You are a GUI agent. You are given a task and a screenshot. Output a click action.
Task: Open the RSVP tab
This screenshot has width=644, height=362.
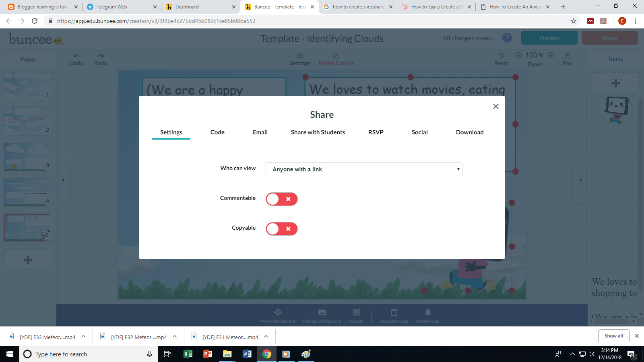click(376, 132)
